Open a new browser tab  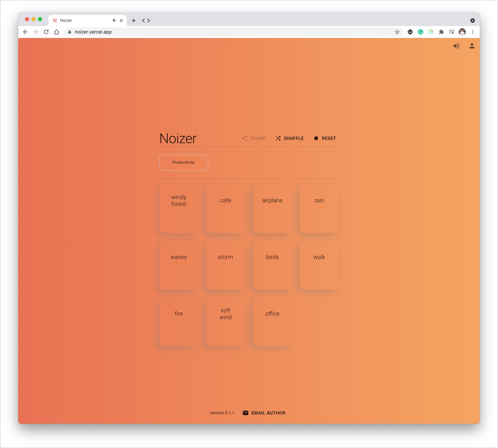134,20
